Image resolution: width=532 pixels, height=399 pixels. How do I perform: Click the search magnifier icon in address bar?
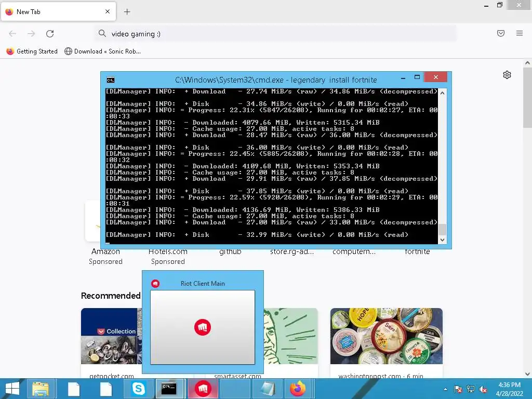point(102,33)
